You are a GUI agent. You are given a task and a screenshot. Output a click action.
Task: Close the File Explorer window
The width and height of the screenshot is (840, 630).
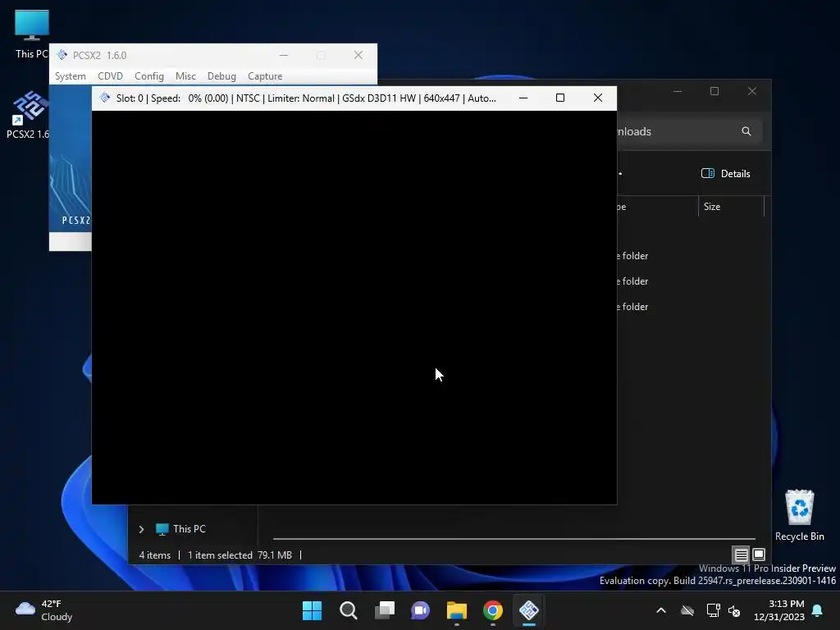[752, 91]
